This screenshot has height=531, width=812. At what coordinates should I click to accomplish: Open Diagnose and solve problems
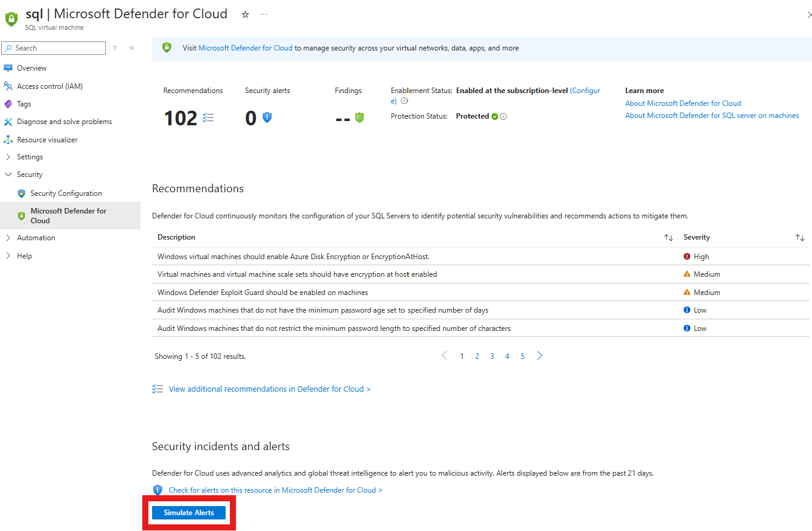[x=64, y=122]
